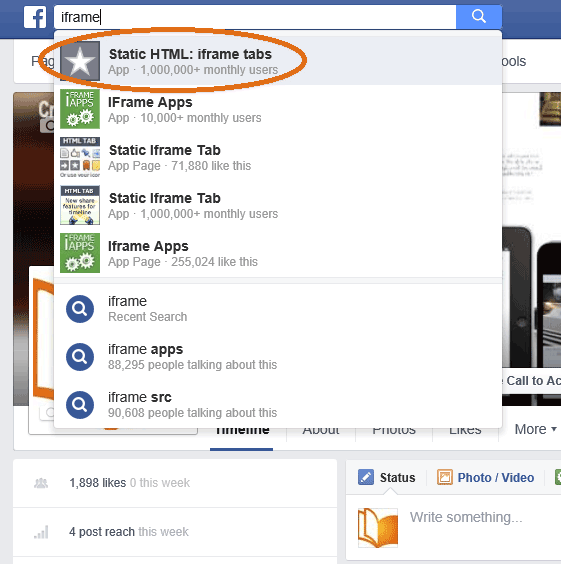The height and width of the screenshot is (564, 561).
Task: Click green Iframe Apps icon with 255,024 likes
Action: (x=80, y=253)
